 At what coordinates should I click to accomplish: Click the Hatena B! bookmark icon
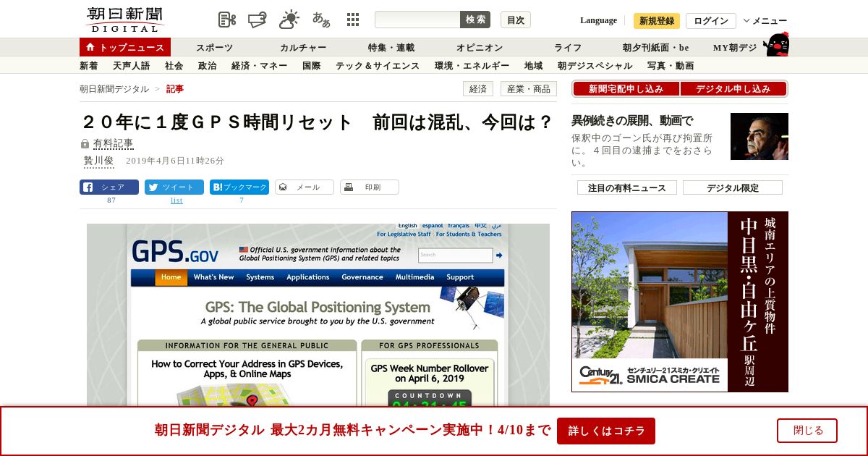217,187
